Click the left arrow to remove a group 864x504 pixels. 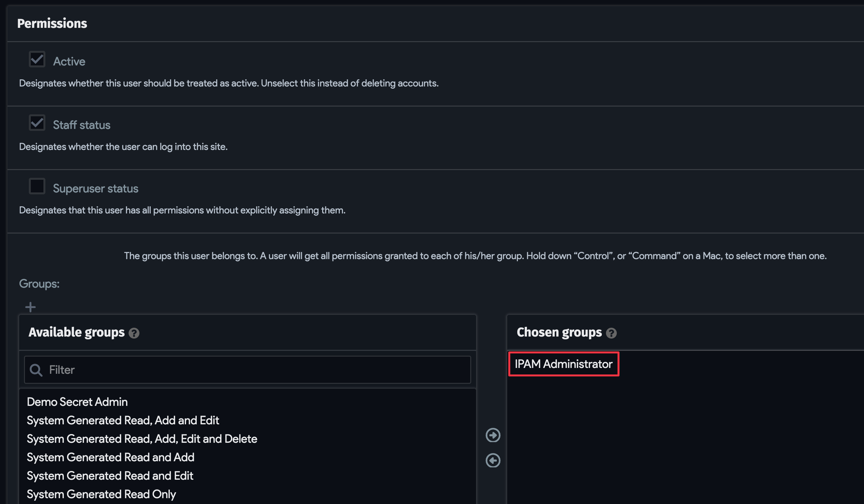pos(493,461)
